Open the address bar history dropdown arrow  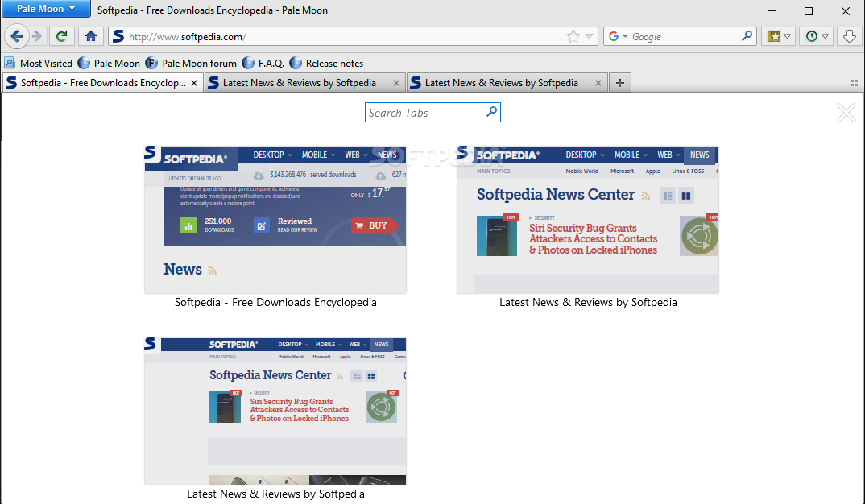click(590, 37)
